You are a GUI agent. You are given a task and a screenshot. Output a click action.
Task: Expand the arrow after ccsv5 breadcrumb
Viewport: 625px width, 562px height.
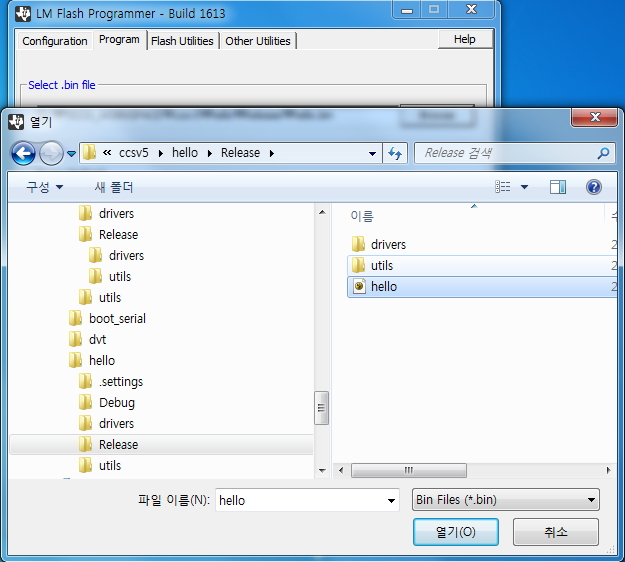(161, 153)
